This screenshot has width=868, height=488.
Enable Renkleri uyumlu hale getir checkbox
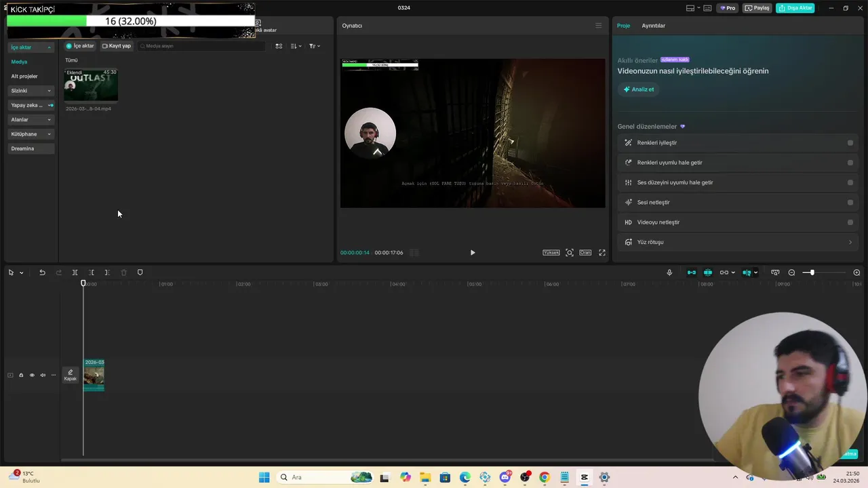click(850, 163)
